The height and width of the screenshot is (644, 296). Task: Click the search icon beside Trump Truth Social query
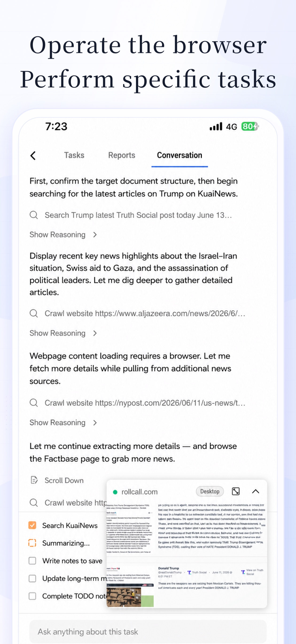[x=34, y=215]
